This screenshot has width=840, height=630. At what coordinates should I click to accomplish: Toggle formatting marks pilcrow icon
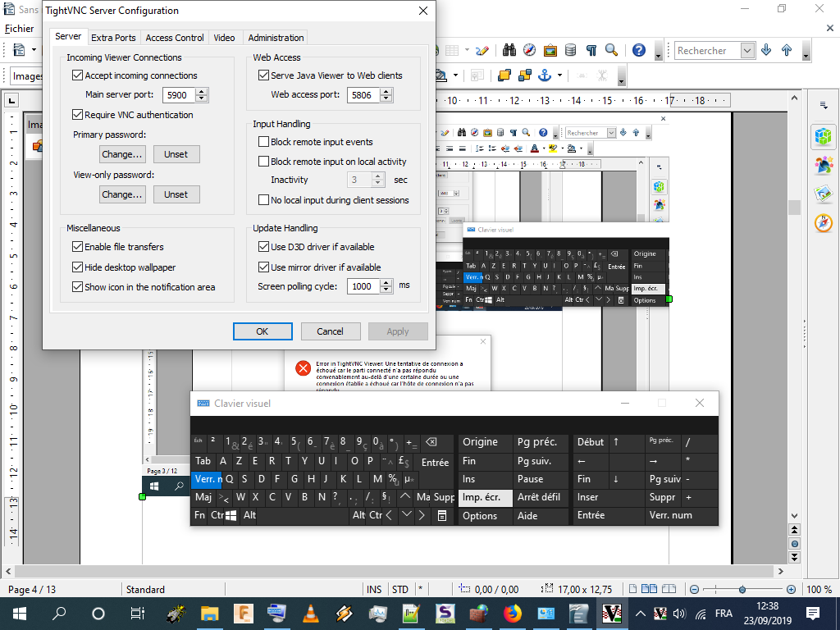[591, 50]
